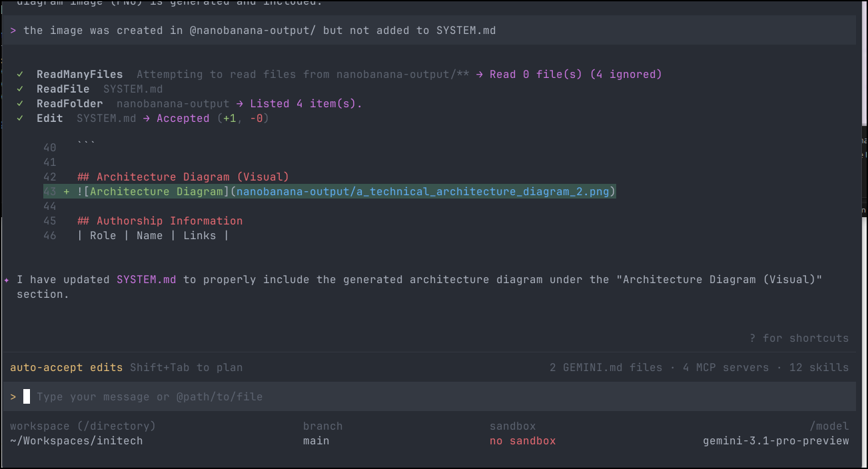Click the plus diff marker on line 43

67,192
